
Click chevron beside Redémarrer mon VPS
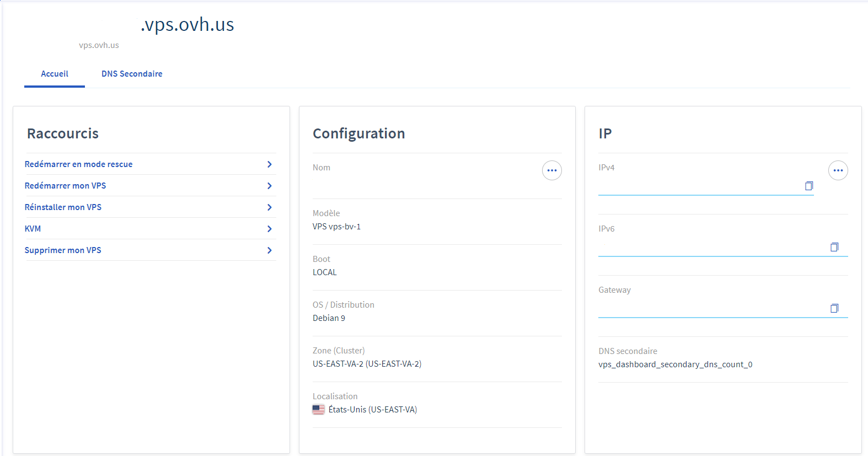(270, 186)
